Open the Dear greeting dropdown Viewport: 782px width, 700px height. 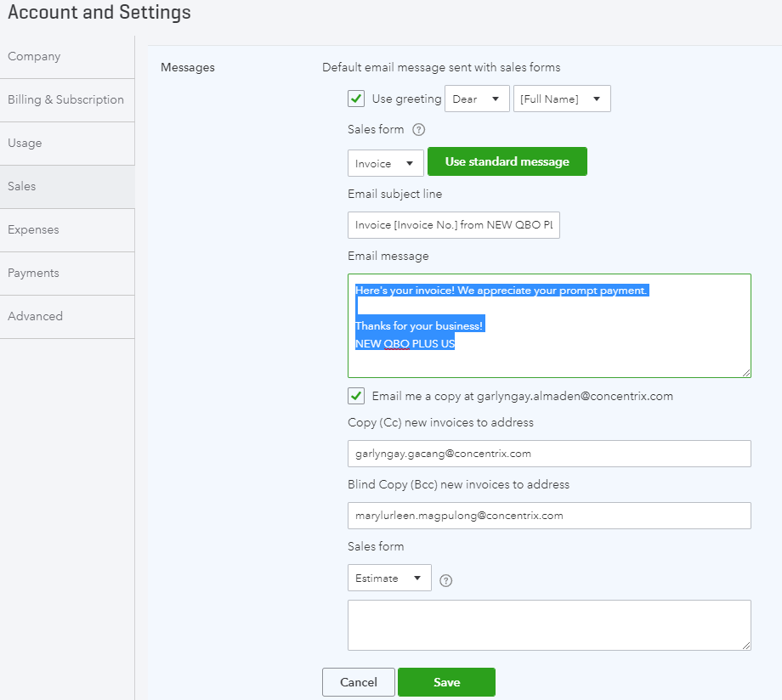click(477, 99)
